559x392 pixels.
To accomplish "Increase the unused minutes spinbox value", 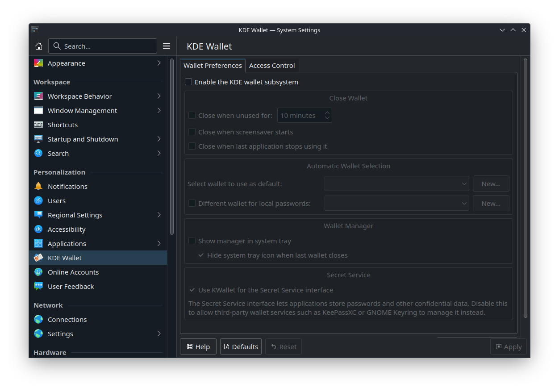I will click(x=327, y=113).
